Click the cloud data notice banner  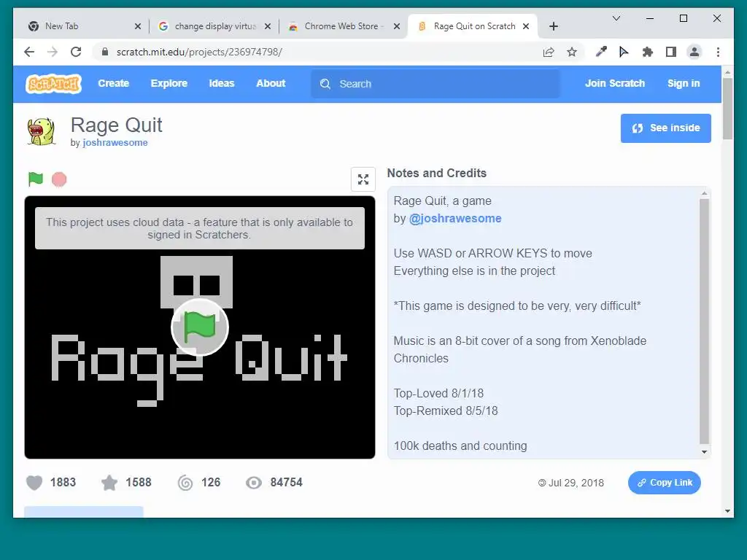(200, 228)
